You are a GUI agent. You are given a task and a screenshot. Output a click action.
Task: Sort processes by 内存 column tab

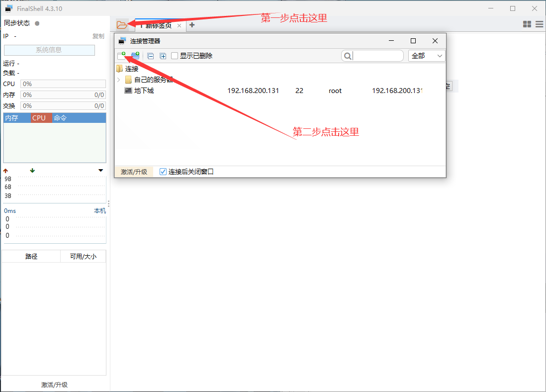11,118
